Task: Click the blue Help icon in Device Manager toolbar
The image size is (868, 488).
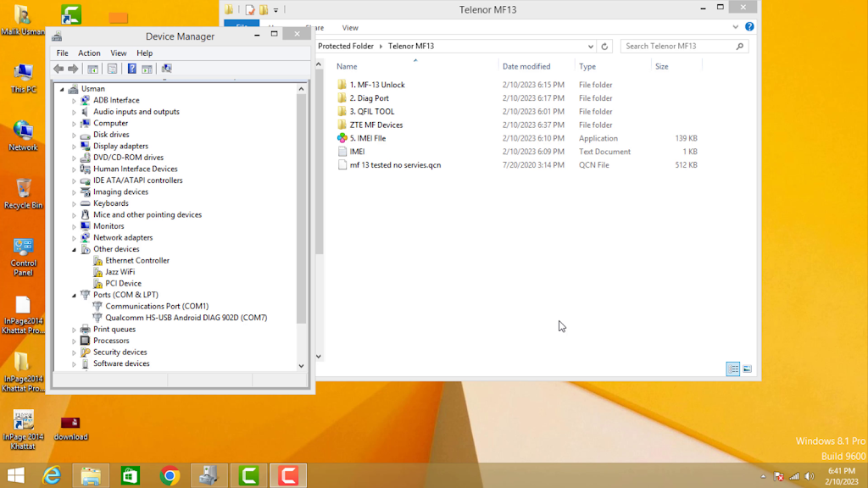Action: pyautogui.click(x=131, y=69)
